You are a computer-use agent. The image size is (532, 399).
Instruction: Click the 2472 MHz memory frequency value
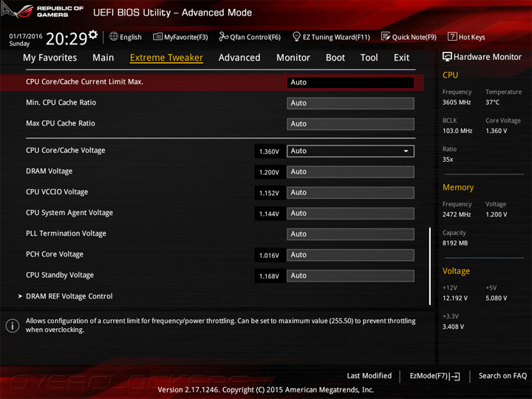[x=457, y=214]
